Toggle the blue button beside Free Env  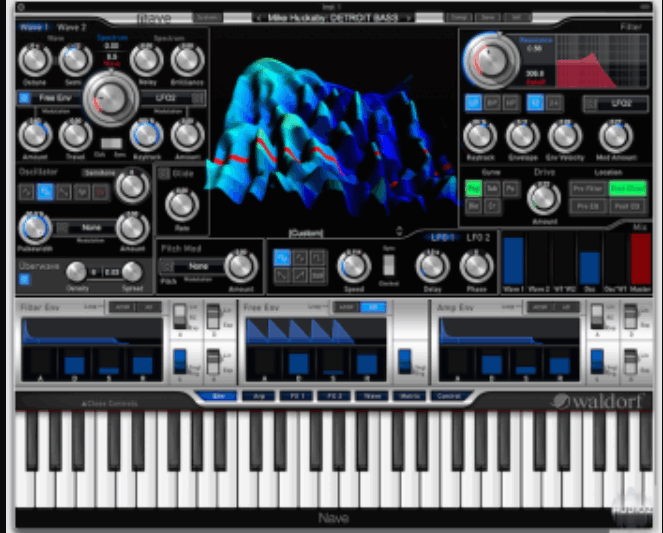(25, 98)
